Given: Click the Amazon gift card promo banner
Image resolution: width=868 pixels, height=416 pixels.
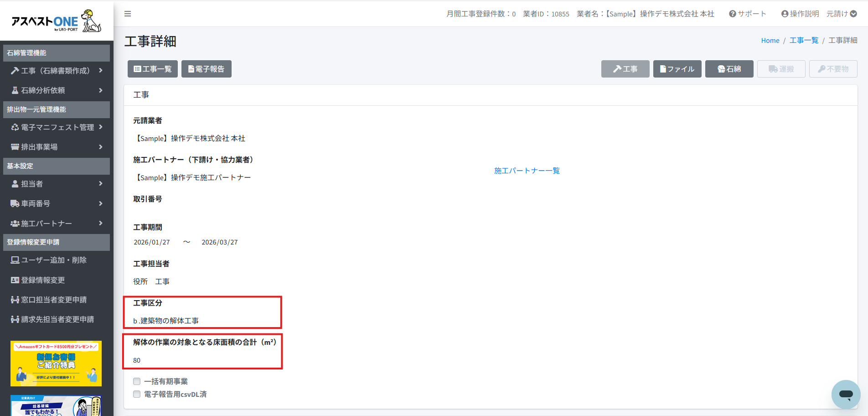Looking at the screenshot, I should 56,363.
